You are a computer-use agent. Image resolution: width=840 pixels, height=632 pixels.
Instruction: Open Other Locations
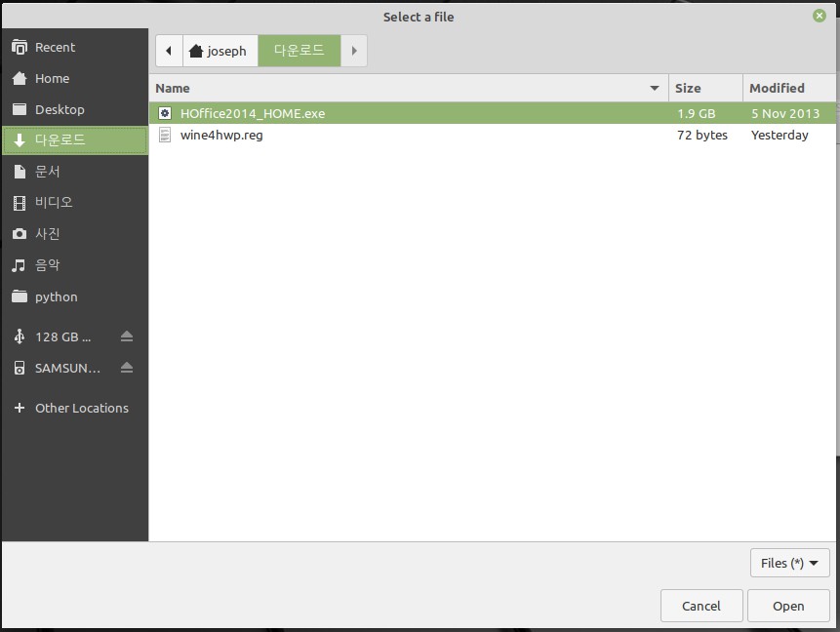(75, 408)
